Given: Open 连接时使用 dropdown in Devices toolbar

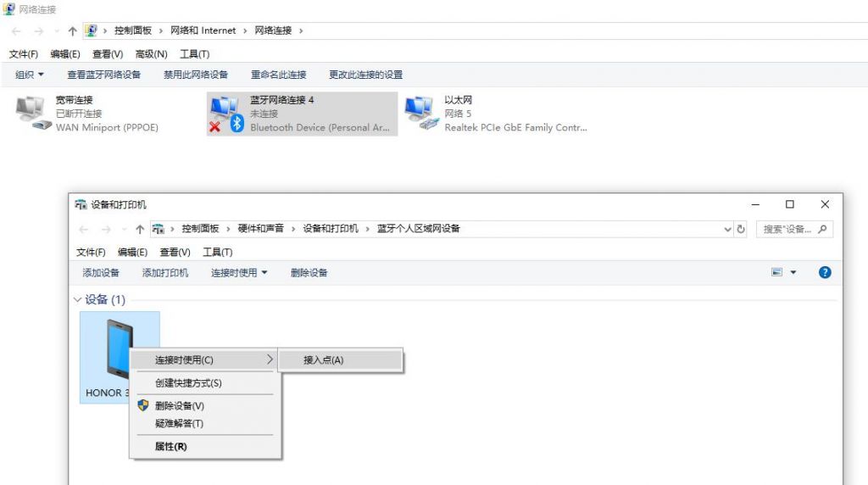Looking at the screenshot, I should (x=238, y=272).
